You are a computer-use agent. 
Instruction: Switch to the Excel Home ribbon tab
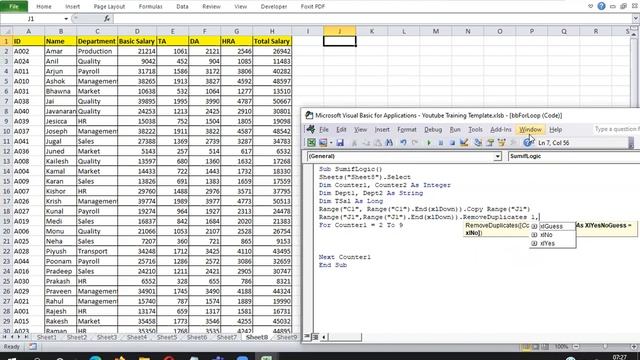pos(44,7)
